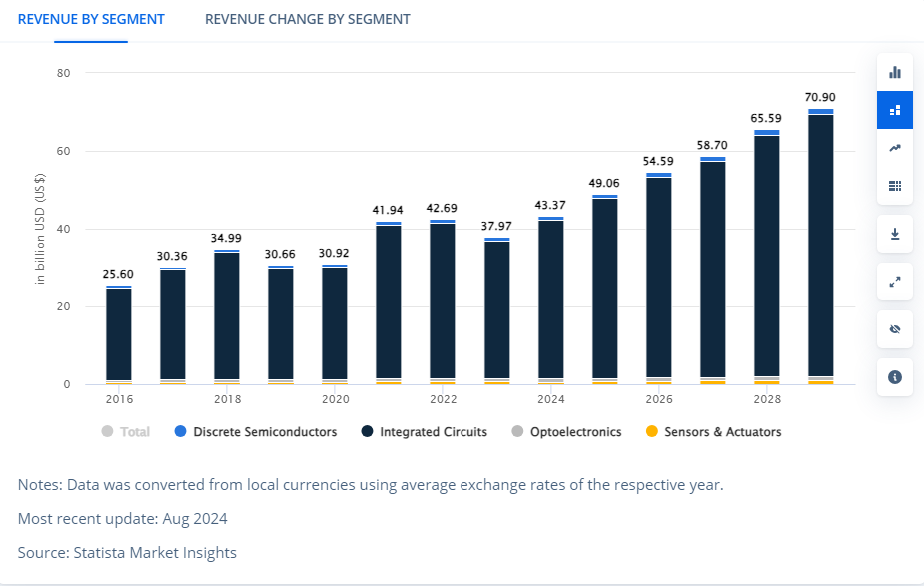The height and width of the screenshot is (586, 924).
Task: Select the stacked bar chart icon
Action: [895, 110]
